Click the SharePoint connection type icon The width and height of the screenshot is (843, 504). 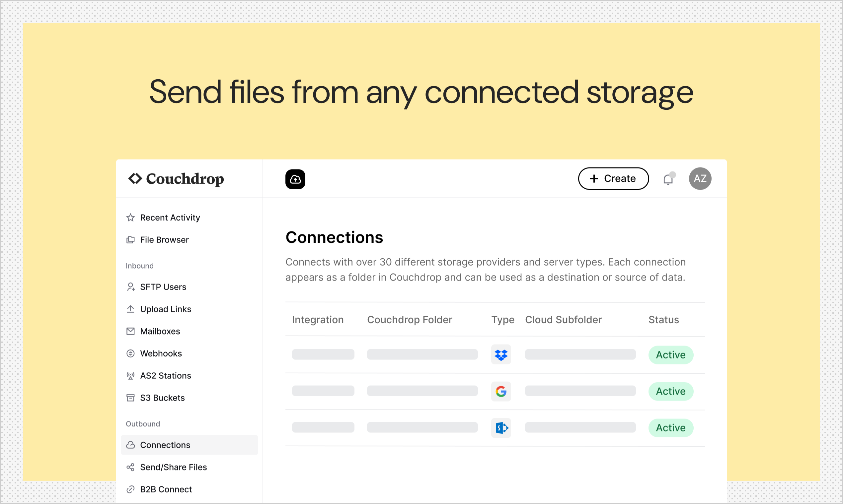tap(501, 428)
